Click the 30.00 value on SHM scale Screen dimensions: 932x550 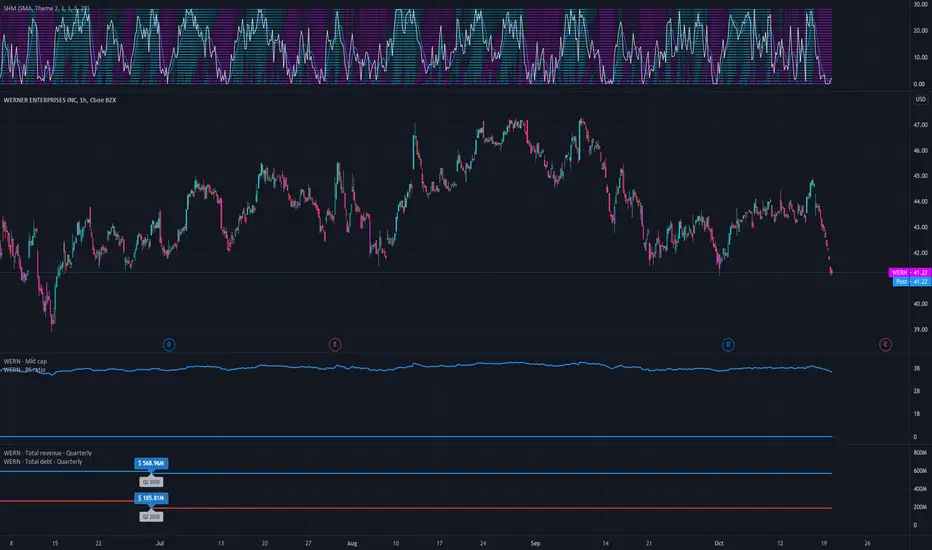[x=920, y=4]
